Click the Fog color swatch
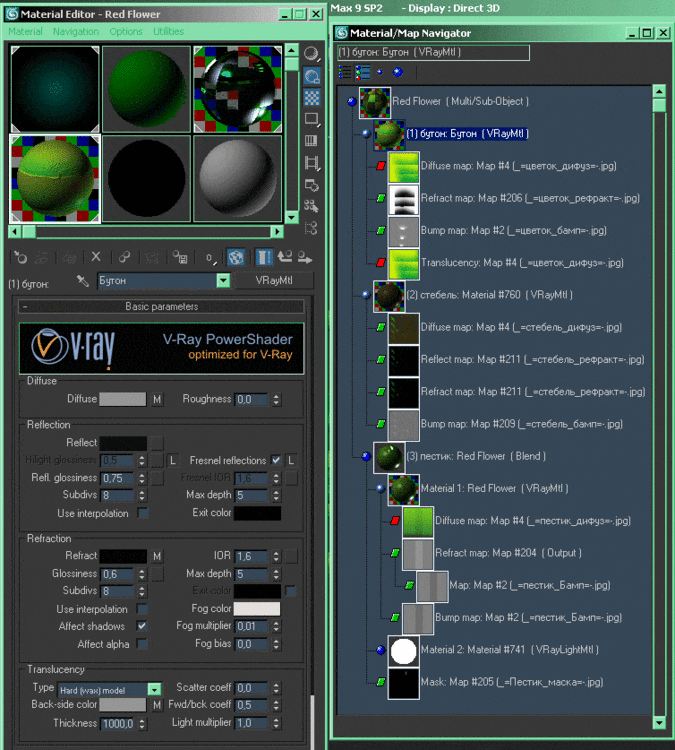Image resolution: width=675 pixels, height=750 pixels. [x=257, y=609]
